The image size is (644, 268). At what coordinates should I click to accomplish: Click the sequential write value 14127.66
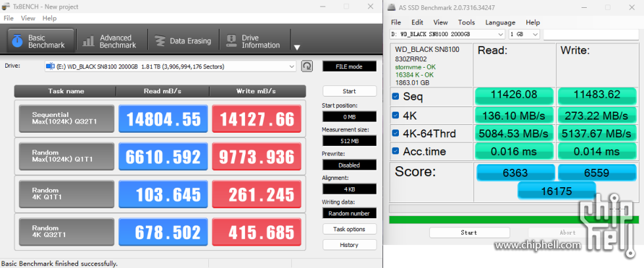pyautogui.click(x=257, y=119)
